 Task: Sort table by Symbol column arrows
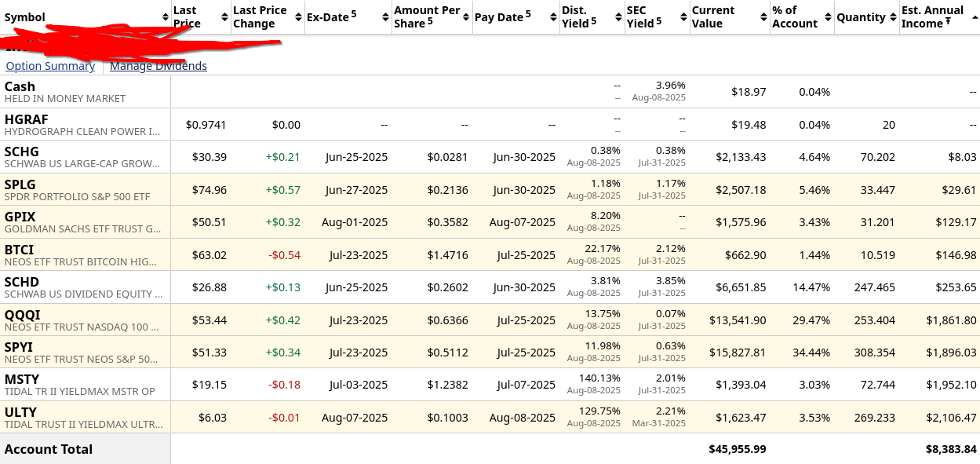[166, 17]
